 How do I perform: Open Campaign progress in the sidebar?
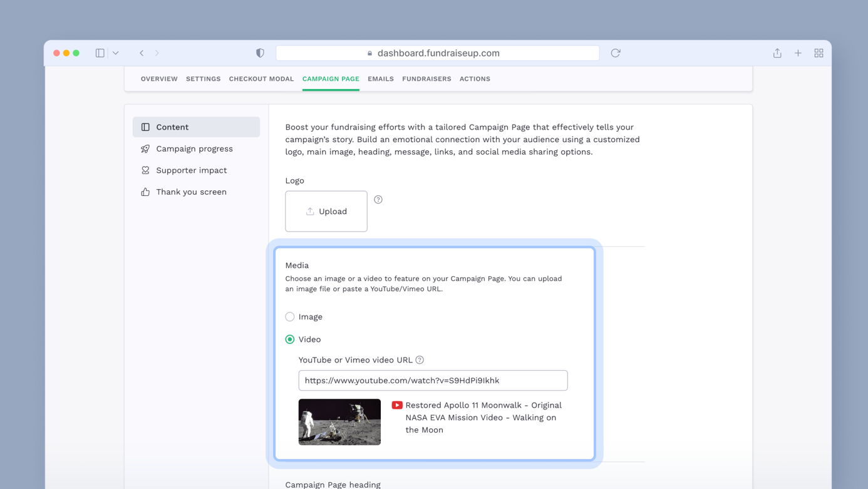[x=194, y=149]
